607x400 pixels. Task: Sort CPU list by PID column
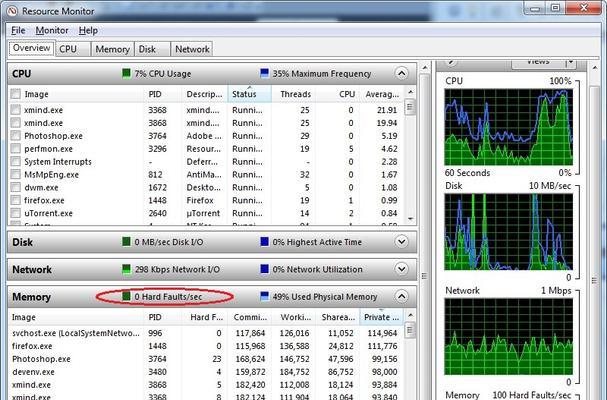163,94
